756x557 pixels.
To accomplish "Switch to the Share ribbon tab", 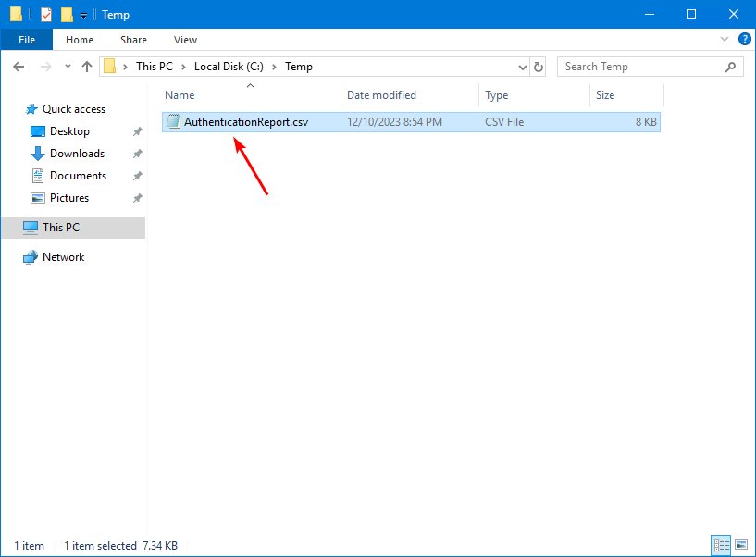I will 133,40.
